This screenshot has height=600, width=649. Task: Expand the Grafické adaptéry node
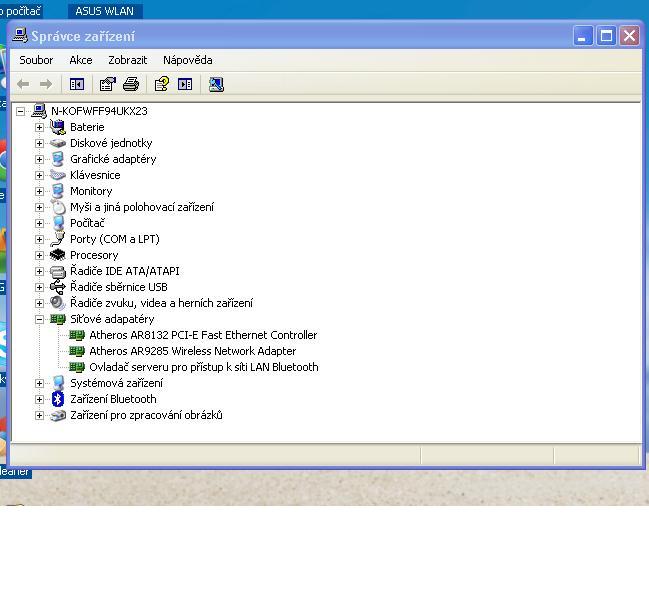pyautogui.click(x=40, y=159)
